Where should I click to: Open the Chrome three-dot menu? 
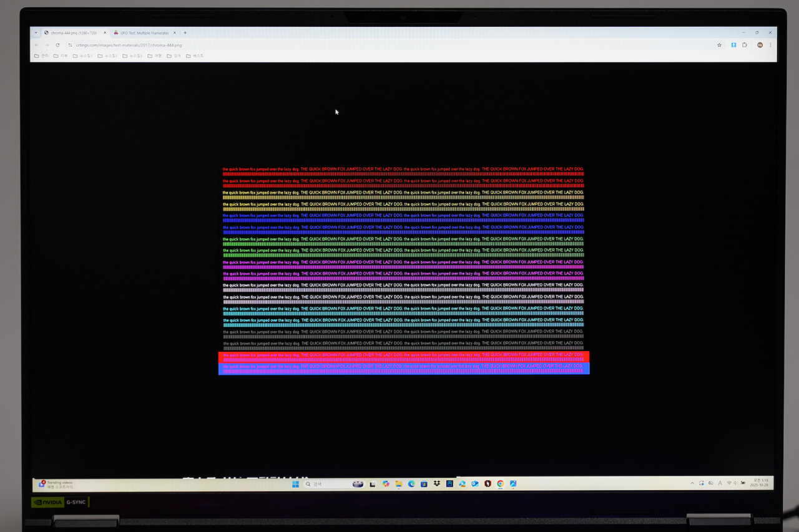point(770,45)
